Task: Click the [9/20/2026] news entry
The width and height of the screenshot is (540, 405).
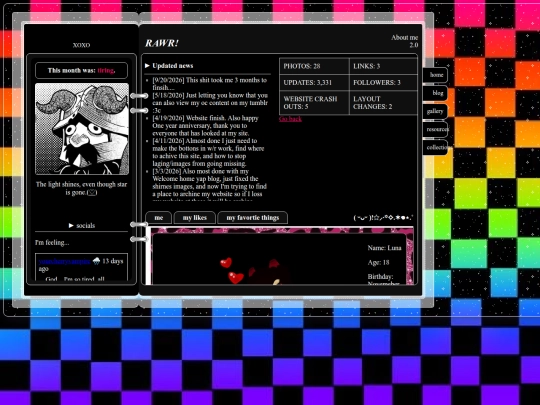Action: point(209,84)
